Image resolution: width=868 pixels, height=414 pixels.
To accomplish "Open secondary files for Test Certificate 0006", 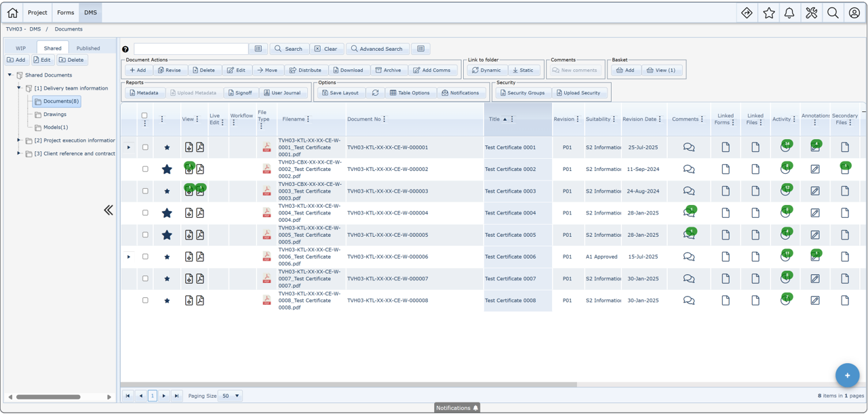I will click(845, 257).
